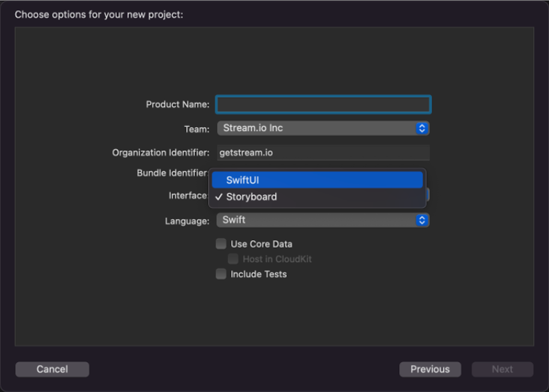The height and width of the screenshot is (392, 549).
Task: Select the Organization Identifier text field
Action: click(x=323, y=153)
